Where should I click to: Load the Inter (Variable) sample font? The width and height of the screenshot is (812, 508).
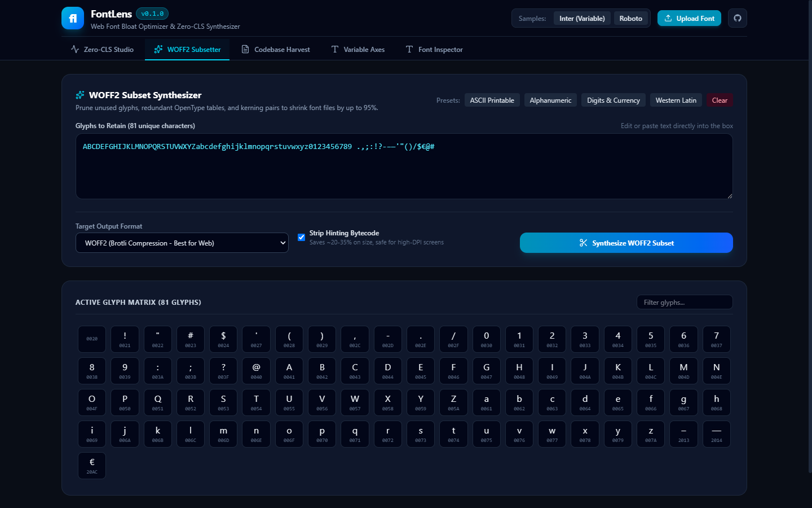tap(582, 19)
